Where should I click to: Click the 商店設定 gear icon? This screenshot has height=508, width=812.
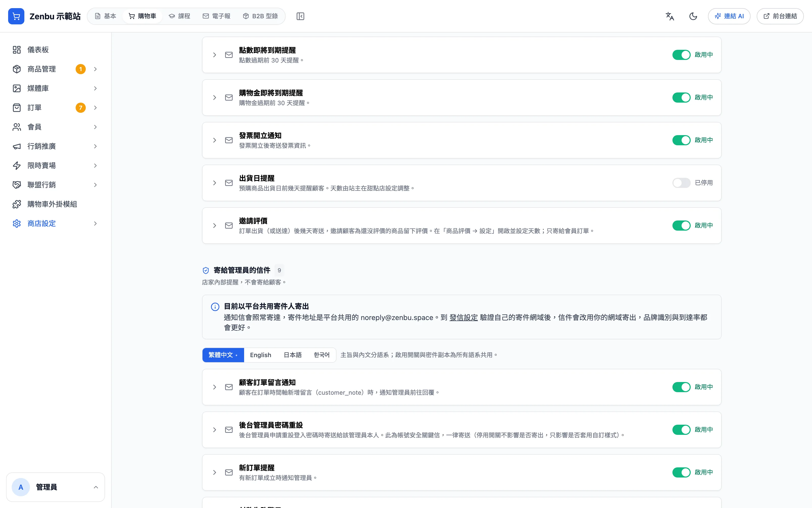pyautogui.click(x=17, y=224)
